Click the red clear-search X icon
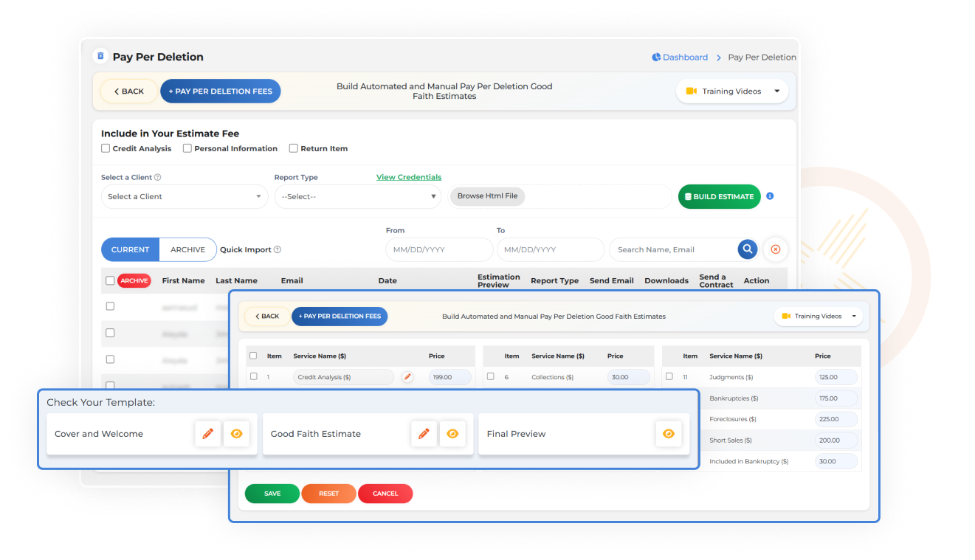This screenshot has width=975, height=560. pyautogui.click(x=775, y=249)
